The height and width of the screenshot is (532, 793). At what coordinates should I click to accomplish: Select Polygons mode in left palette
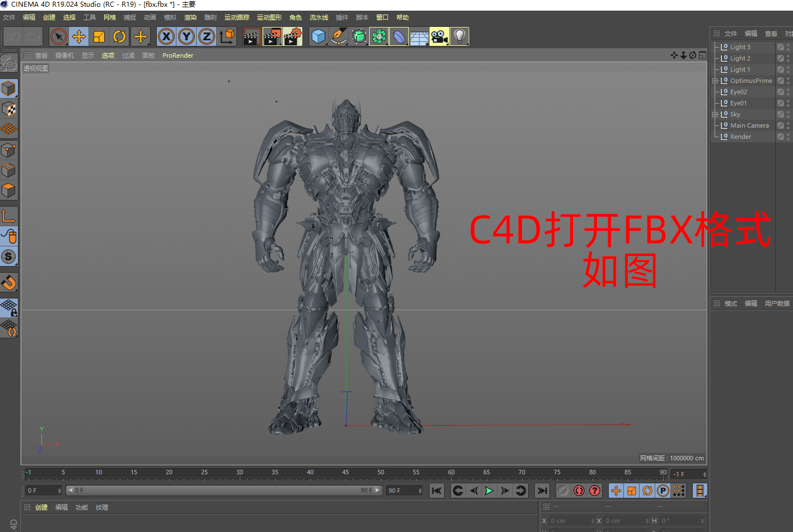(8, 190)
